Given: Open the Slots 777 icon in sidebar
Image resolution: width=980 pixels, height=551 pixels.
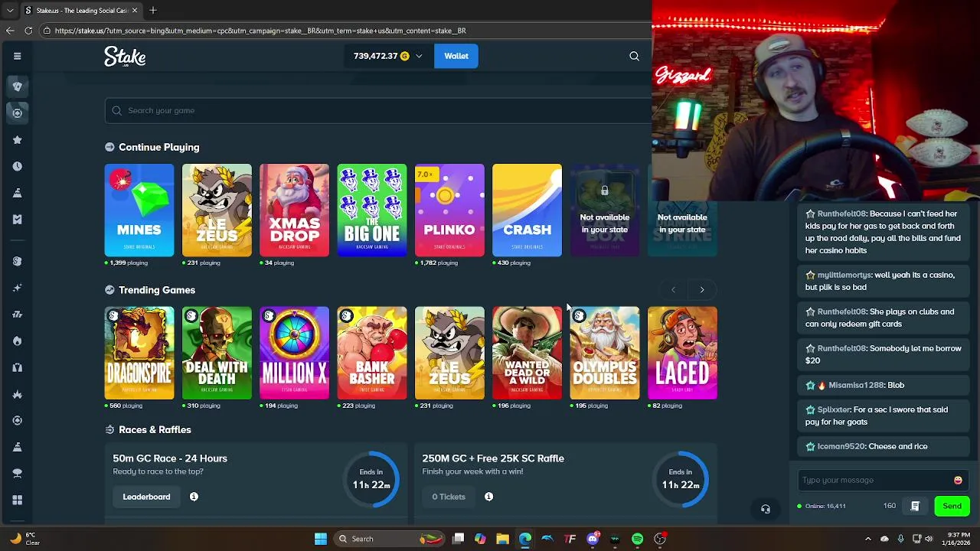Looking at the screenshot, I should (x=17, y=314).
